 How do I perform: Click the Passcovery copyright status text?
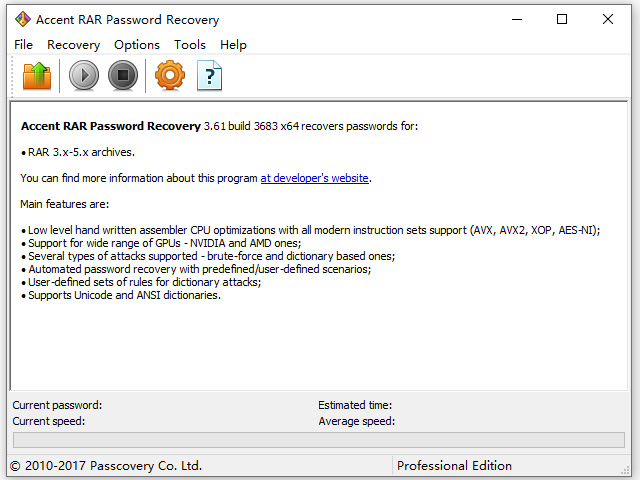pos(106,465)
